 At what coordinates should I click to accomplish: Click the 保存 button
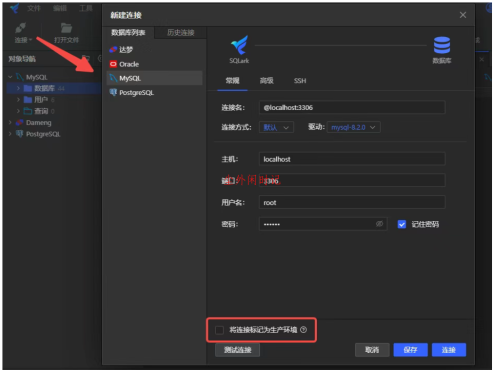tap(410, 350)
